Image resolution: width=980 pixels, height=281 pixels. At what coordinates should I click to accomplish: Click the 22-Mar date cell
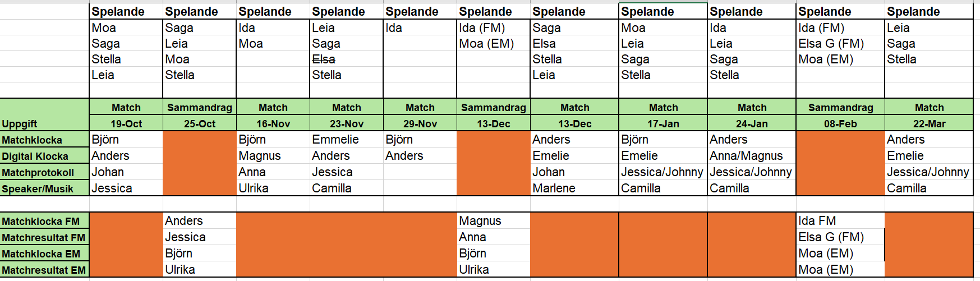tap(929, 124)
